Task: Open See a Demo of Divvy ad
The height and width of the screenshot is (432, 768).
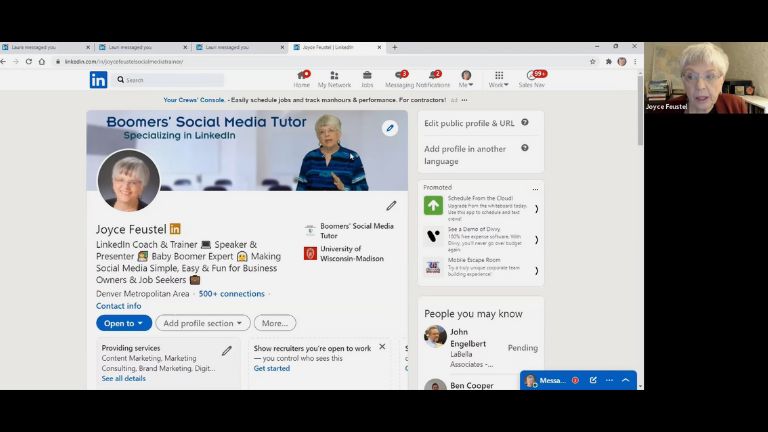Action: 480,239
